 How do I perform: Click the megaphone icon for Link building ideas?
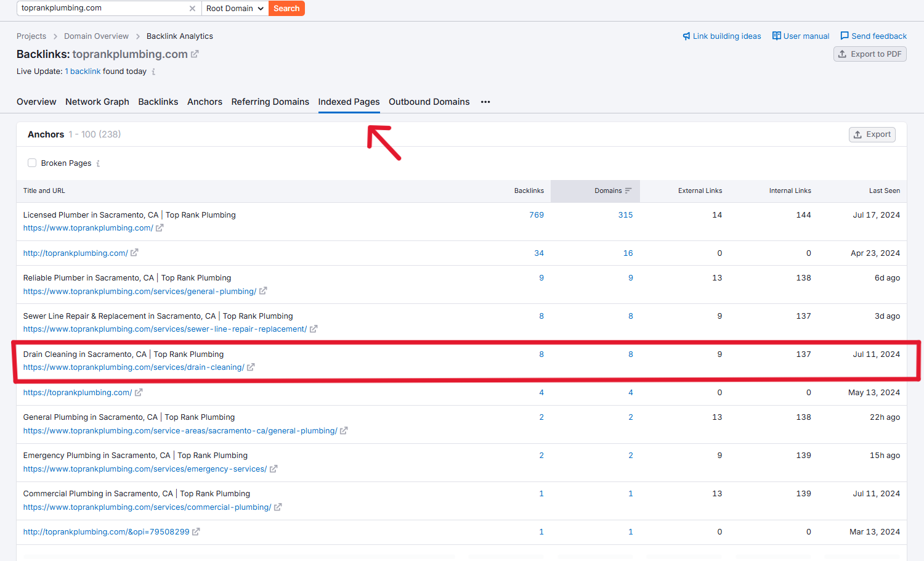(686, 36)
